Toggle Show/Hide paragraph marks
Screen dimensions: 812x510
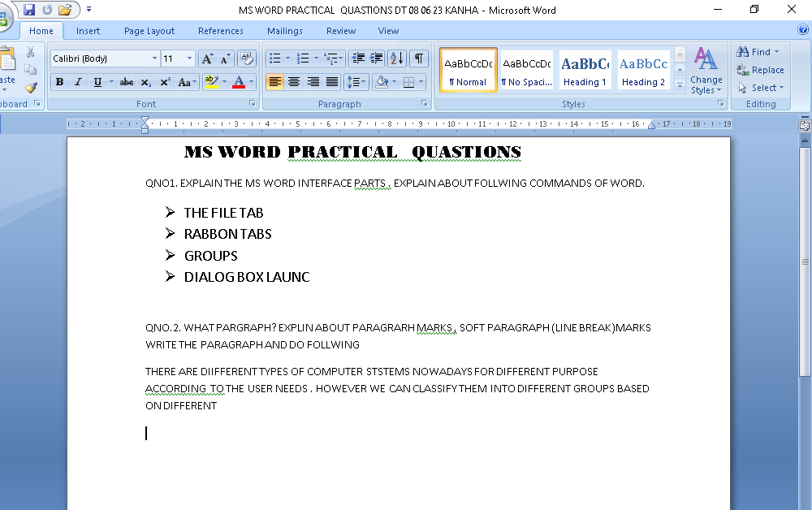(419, 58)
